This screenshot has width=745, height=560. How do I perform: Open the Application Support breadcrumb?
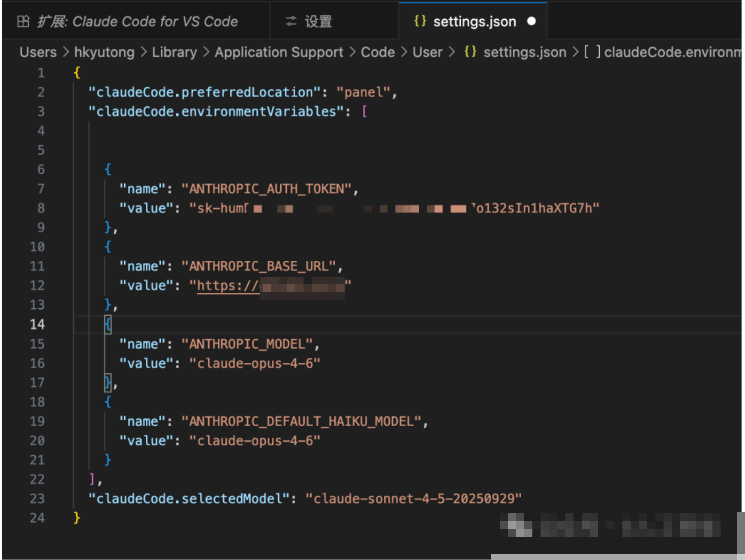pos(279,52)
